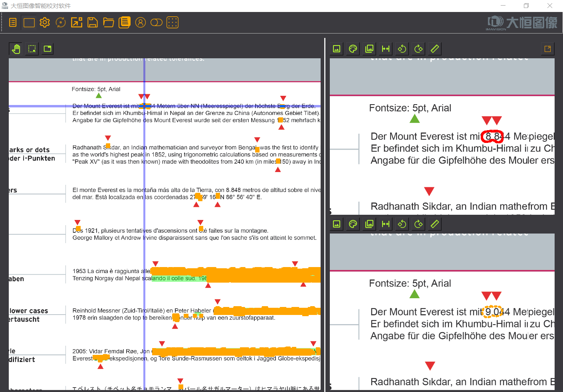Click fit-width icon in lower preview panel
Viewport: 563px width, 392px height.
click(x=386, y=224)
